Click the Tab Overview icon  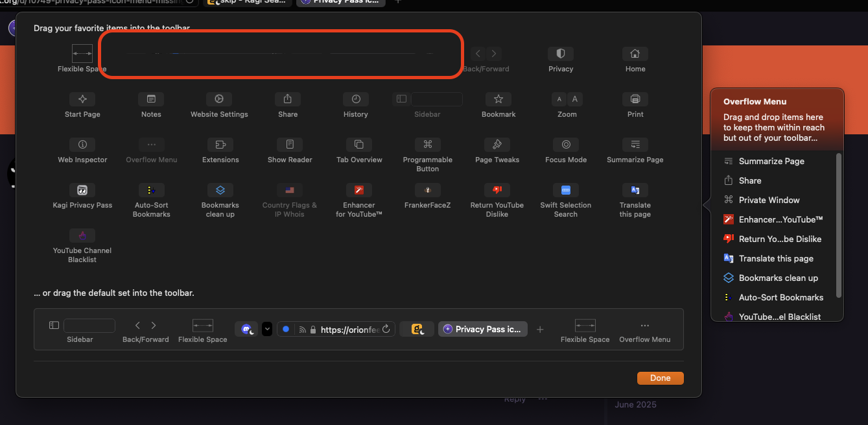click(359, 145)
